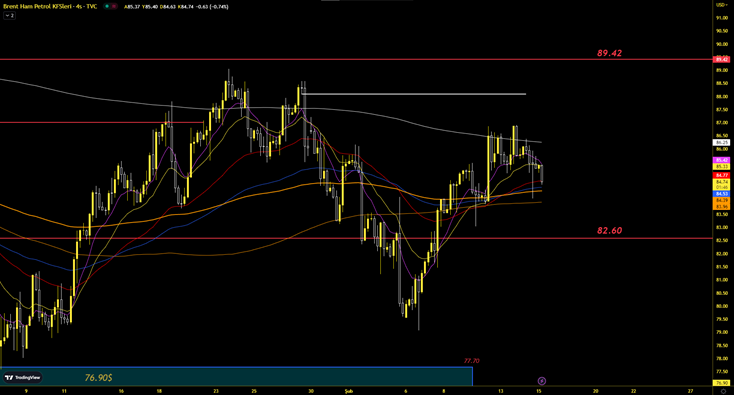Click the pink status dot beside symbol
734x395 pixels.
click(x=115, y=7)
